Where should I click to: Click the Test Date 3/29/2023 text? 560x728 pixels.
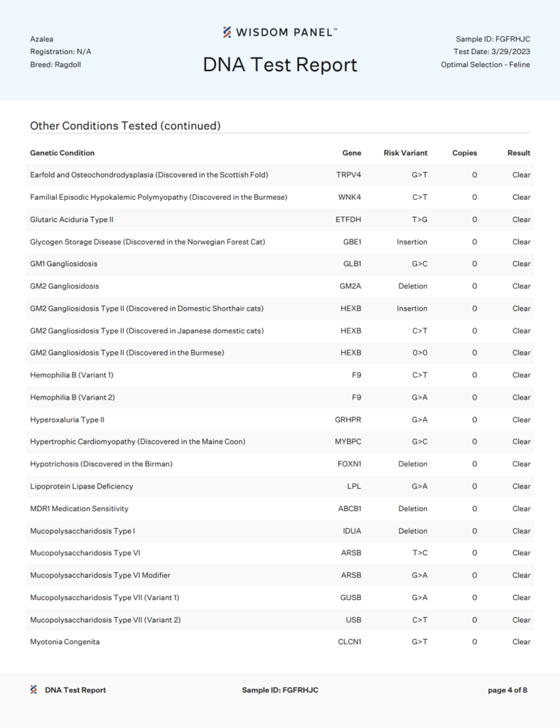pyautogui.click(x=492, y=51)
